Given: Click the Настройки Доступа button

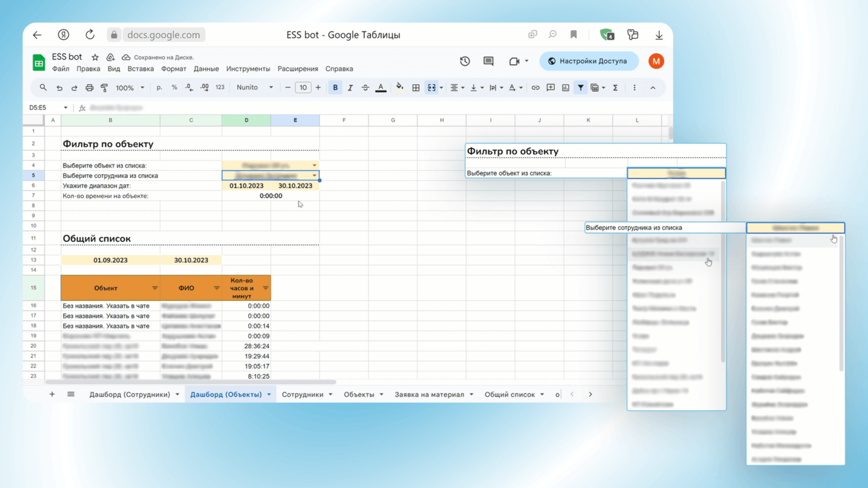Looking at the screenshot, I should click(x=588, y=61).
